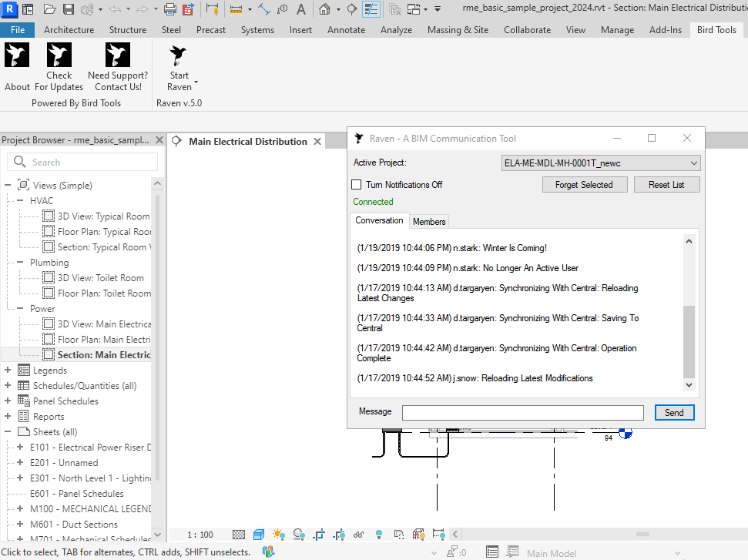Click the Visual Style cube icon
The width and height of the screenshot is (748, 560).
pyautogui.click(x=259, y=535)
